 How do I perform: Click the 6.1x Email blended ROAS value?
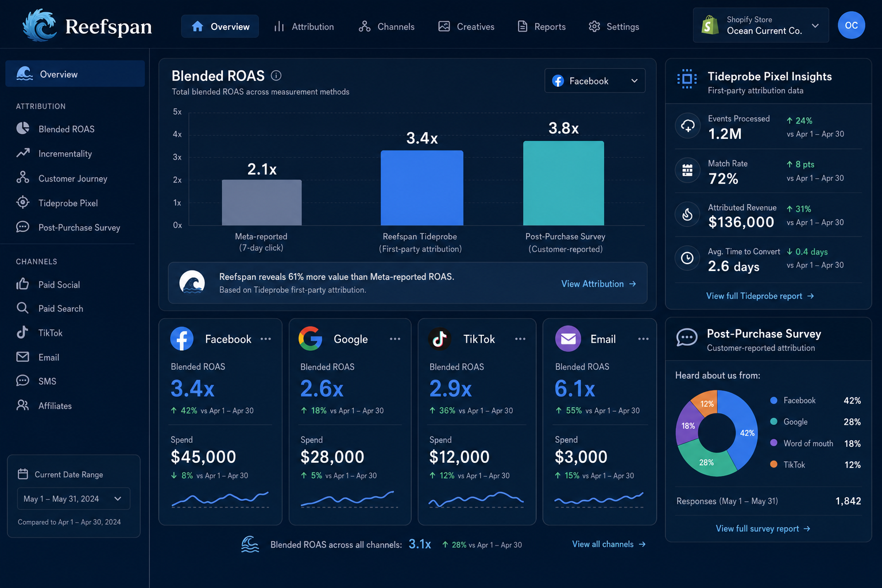coord(575,389)
